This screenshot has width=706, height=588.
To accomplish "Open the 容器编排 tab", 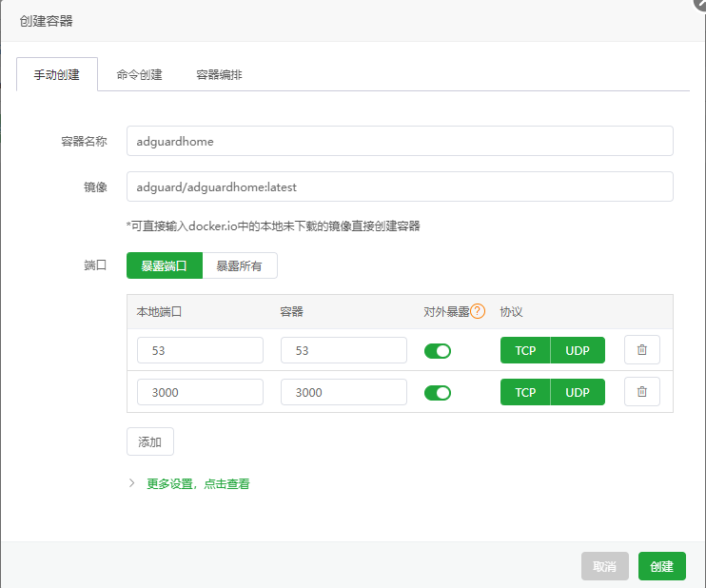I will pos(219,74).
